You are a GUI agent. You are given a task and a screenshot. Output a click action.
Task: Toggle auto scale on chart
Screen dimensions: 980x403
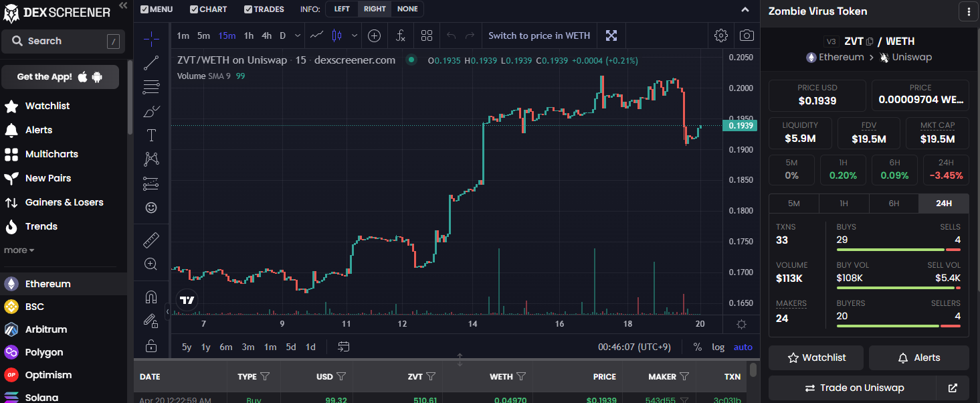point(743,347)
